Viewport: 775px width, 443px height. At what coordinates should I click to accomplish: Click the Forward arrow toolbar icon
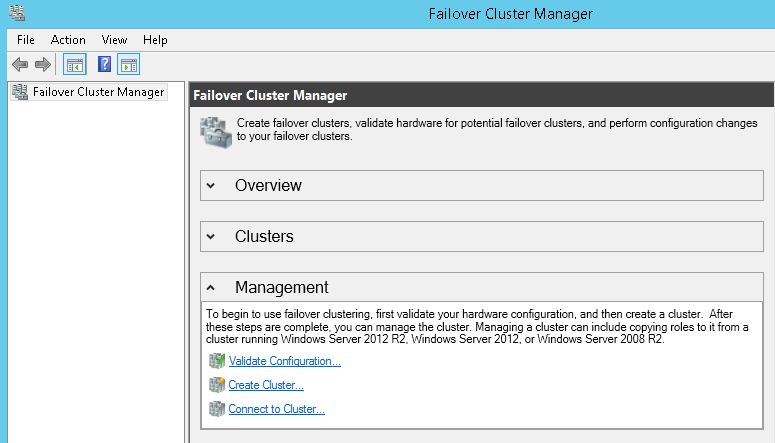43,64
